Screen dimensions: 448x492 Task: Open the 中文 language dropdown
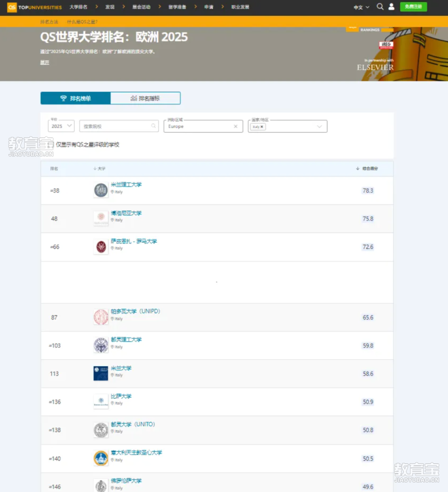pyautogui.click(x=361, y=7)
